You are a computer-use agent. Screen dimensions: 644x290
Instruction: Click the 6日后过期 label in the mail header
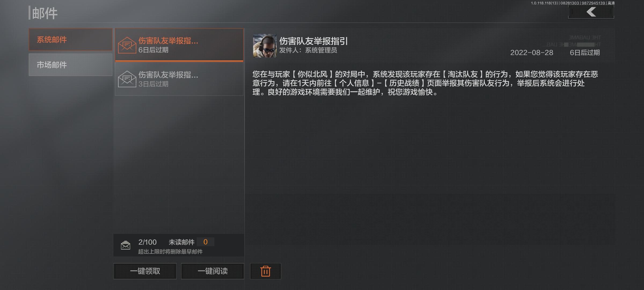(x=585, y=53)
